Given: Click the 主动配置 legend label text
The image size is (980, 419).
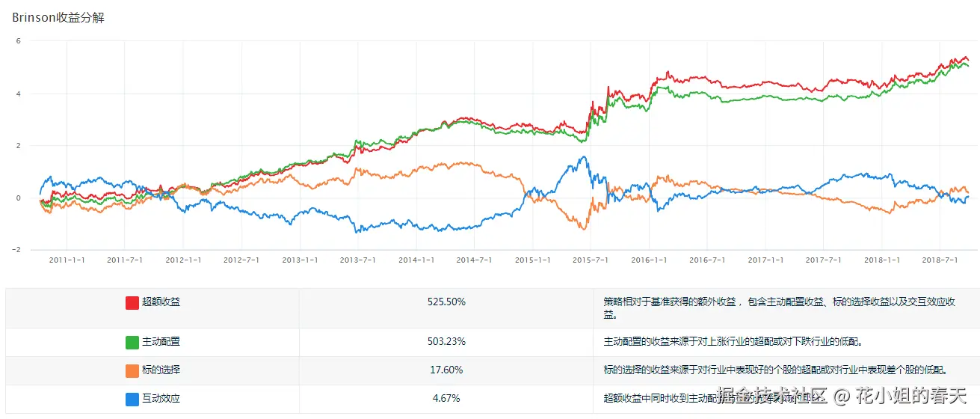Looking at the screenshot, I should point(161,342).
